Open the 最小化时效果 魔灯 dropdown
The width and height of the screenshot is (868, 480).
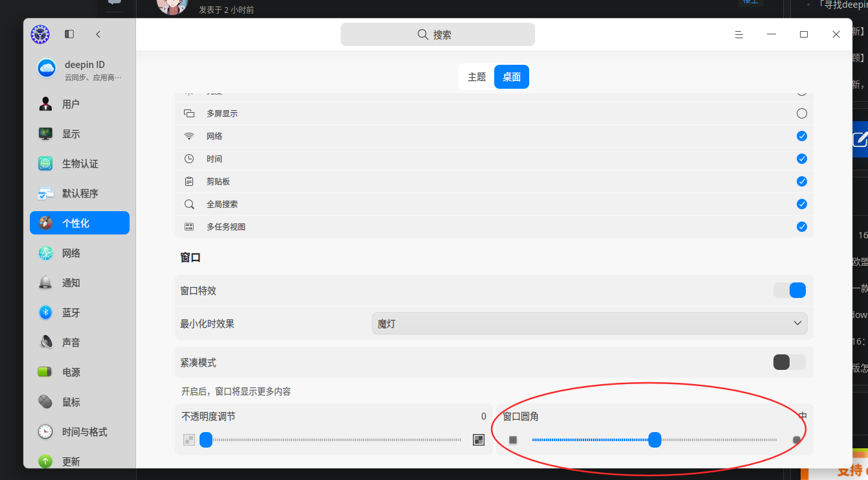click(x=589, y=323)
